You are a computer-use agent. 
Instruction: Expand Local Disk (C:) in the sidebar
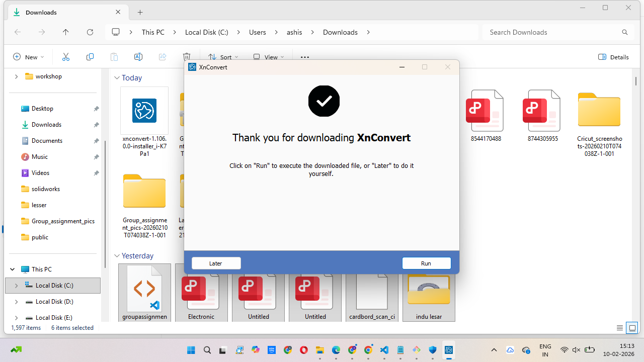tap(16, 286)
